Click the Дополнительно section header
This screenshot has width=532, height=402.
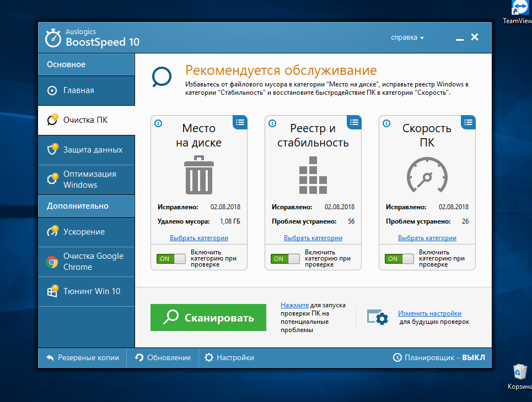[87, 206]
